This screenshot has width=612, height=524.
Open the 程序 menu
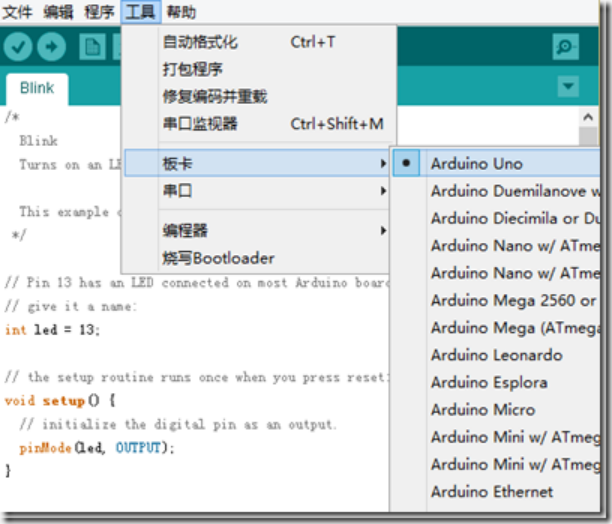(100, 12)
